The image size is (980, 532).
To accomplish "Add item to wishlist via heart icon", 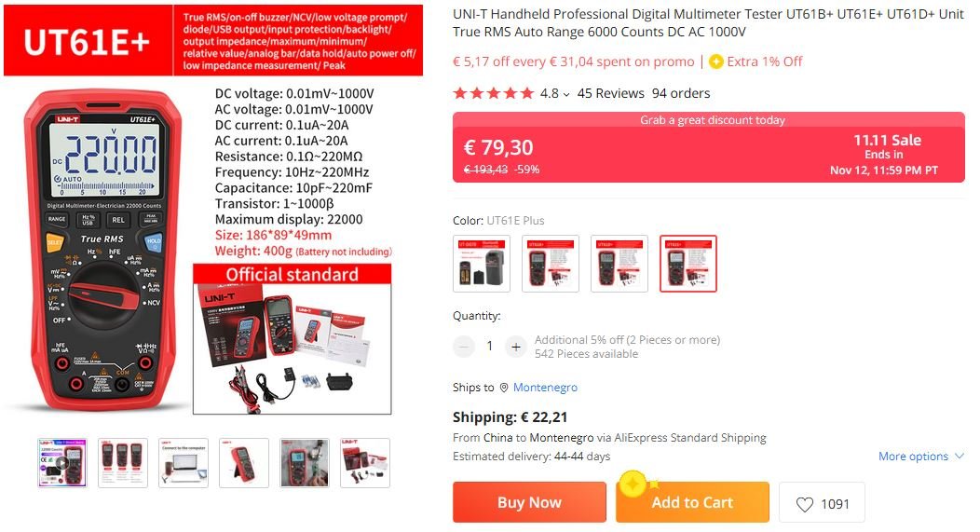I will [x=805, y=504].
